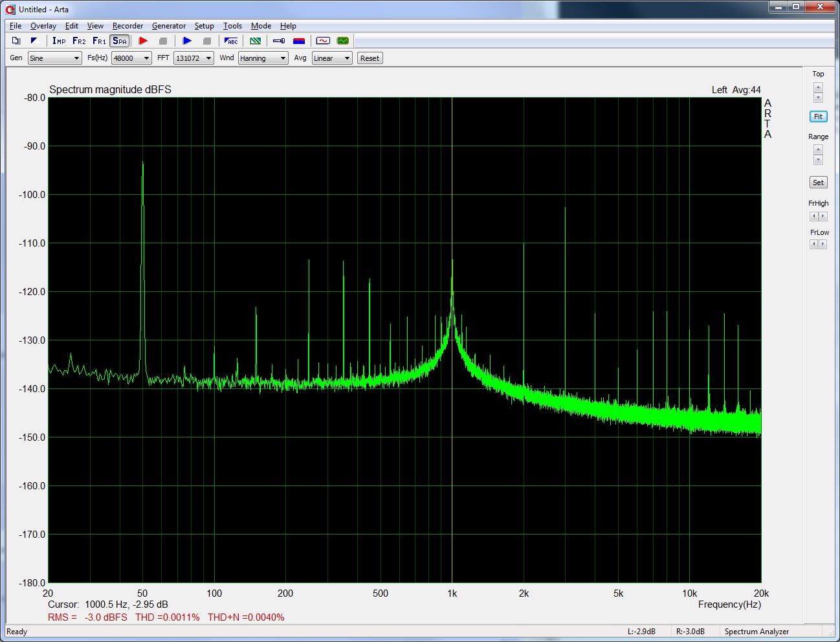Decrease the Top value with down arrow
Image resolution: width=840 pixels, height=642 pixels.
818,98
